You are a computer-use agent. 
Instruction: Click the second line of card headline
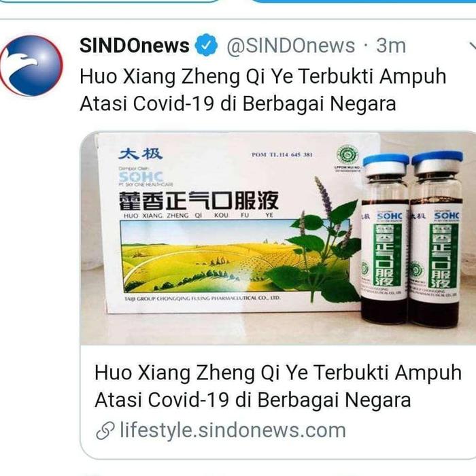(253, 400)
